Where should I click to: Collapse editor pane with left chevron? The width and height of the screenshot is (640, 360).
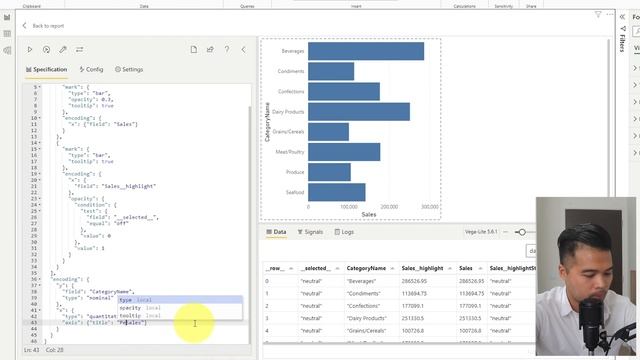tap(243, 49)
